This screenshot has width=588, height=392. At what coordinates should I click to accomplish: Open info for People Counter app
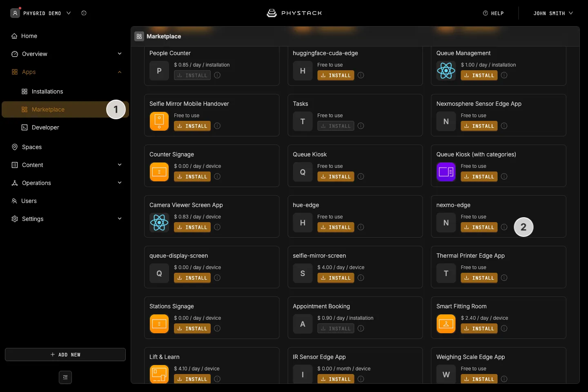(x=217, y=75)
